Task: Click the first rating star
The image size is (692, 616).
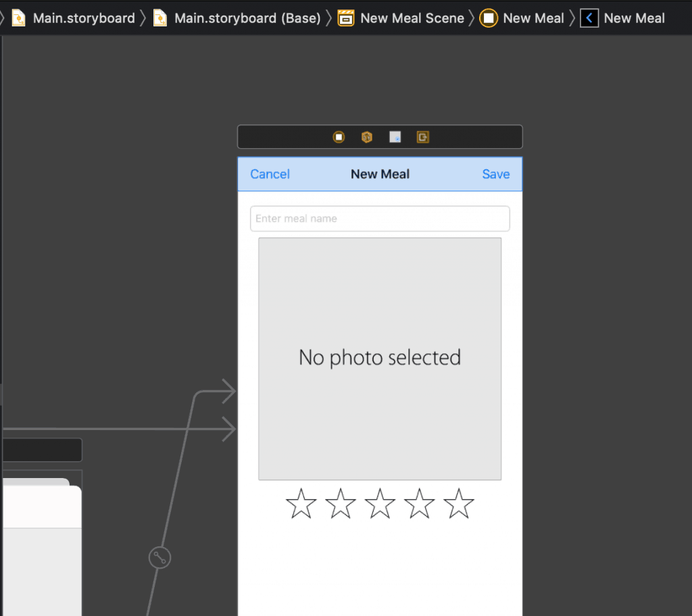Action: click(x=301, y=503)
